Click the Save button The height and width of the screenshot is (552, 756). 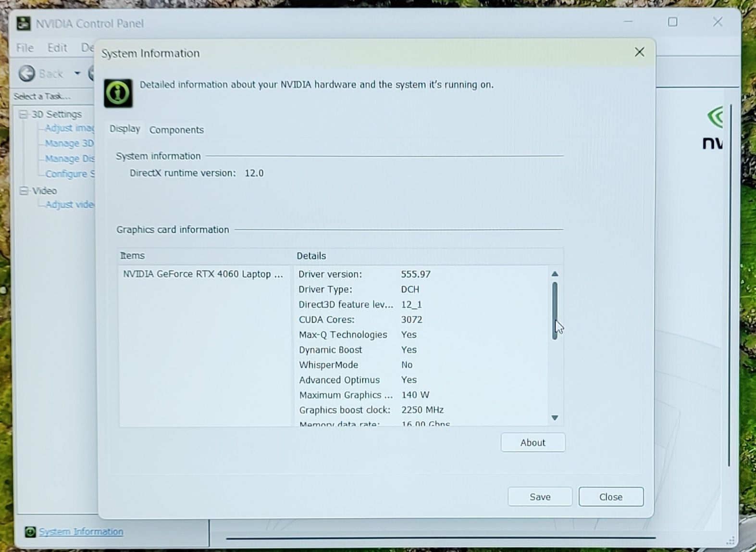click(540, 497)
